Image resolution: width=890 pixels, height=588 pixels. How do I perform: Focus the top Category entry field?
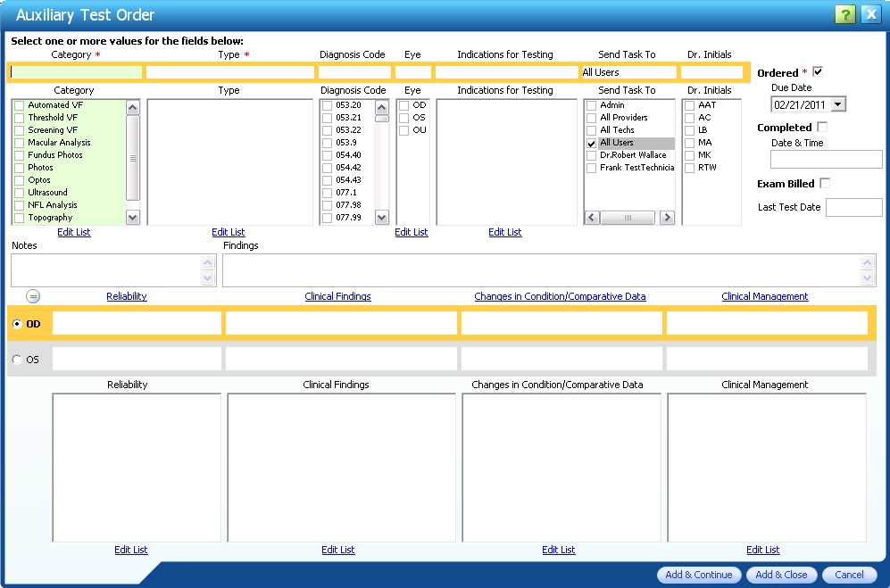click(x=76, y=72)
